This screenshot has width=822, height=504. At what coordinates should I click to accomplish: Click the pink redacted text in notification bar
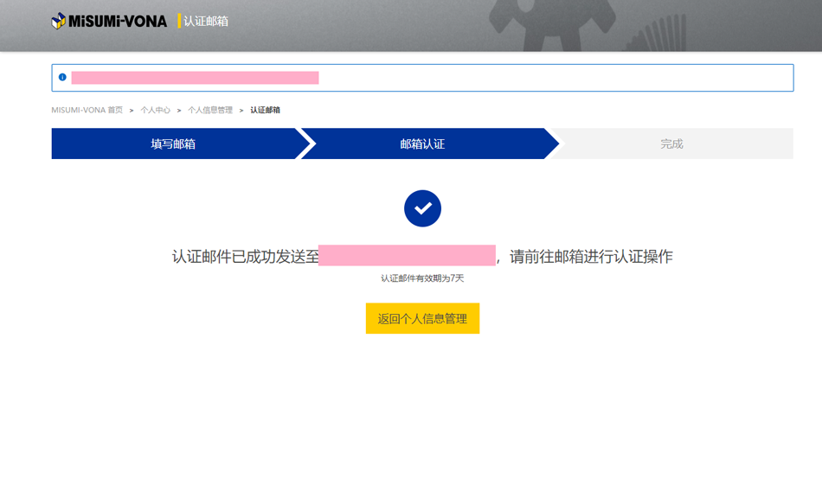pos(195,78)
